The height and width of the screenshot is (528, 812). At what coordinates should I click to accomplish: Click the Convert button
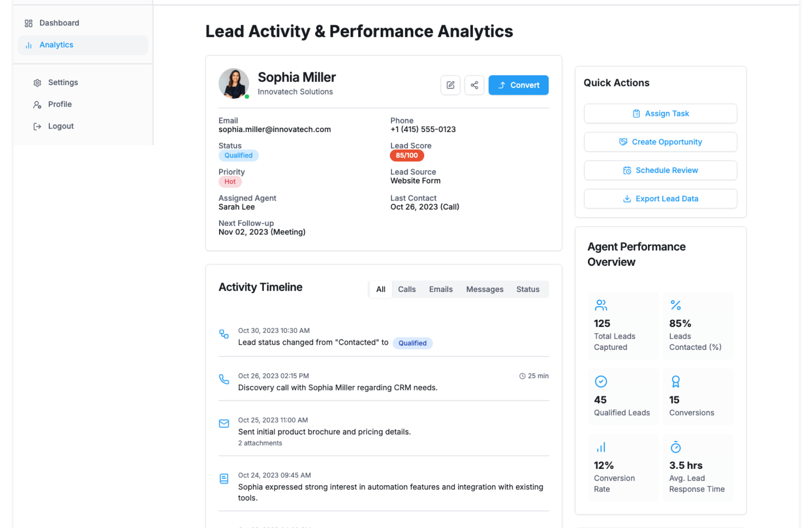[x=518, y=85]
